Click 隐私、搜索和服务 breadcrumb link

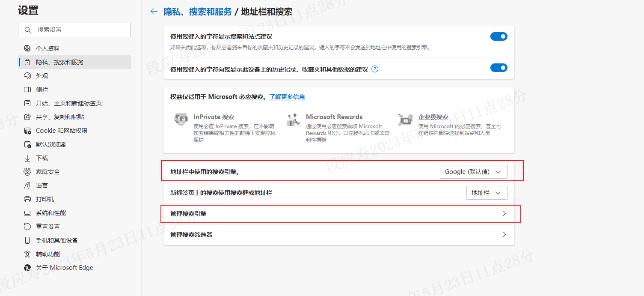click(198, 12)
